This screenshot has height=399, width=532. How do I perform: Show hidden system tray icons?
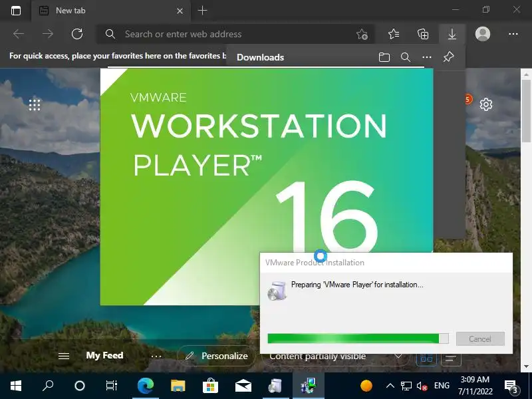tap(390, 386)
